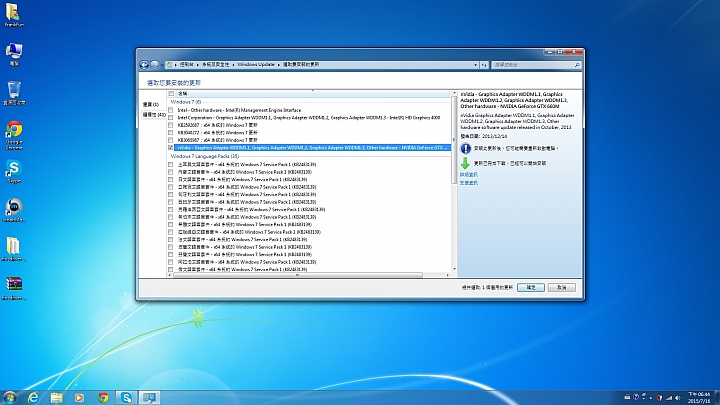Check the Intel HD Graphics 4000 update

(x=171, y=118)
